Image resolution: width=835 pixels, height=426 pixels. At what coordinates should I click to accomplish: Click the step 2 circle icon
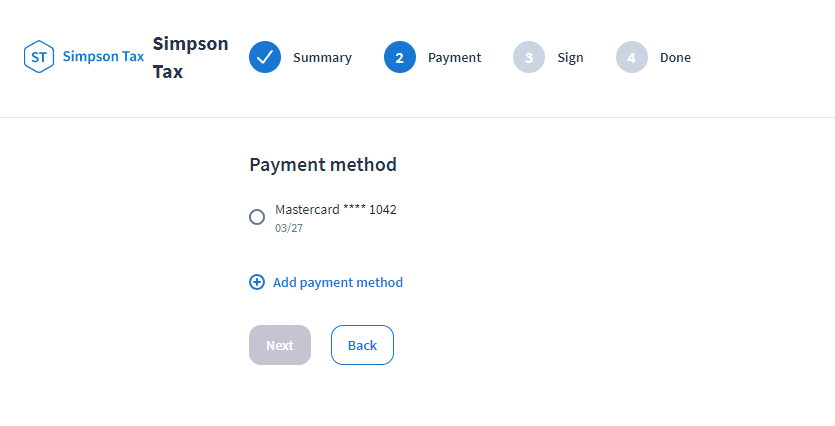click(x=400, y=58)
